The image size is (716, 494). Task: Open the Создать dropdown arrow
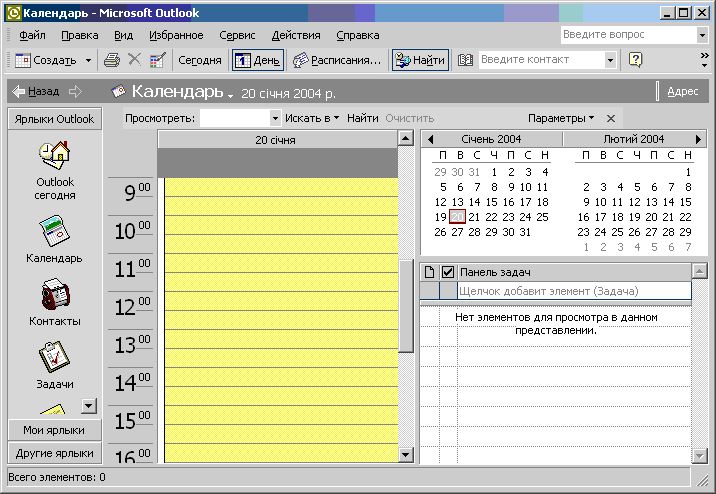coord(89,60)
